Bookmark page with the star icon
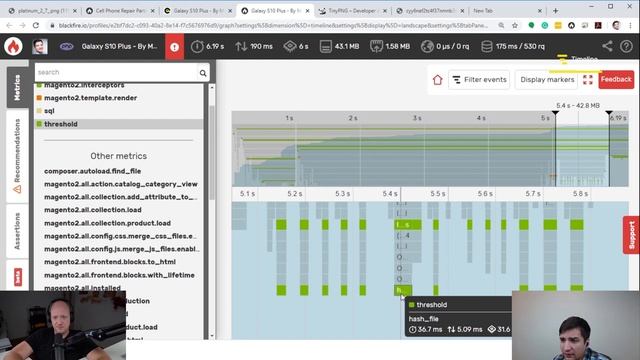The height and width of the screenshot is (360, 640). (x=515, y=25)
